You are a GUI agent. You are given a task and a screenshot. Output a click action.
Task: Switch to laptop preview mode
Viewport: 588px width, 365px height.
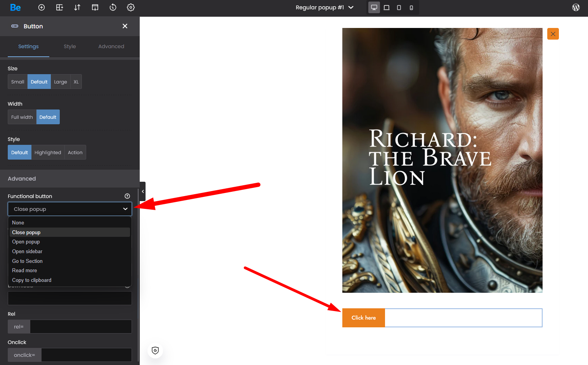387,7
